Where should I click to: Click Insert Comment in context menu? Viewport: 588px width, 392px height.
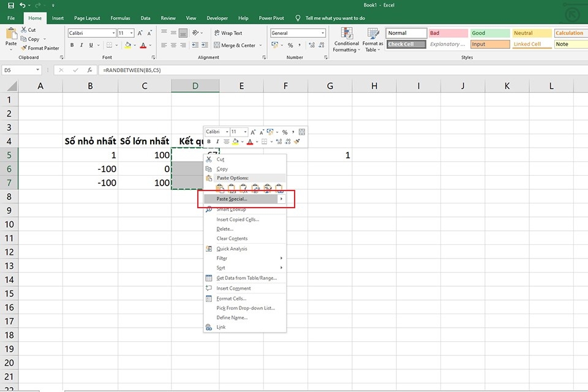(x=233, y=288)
